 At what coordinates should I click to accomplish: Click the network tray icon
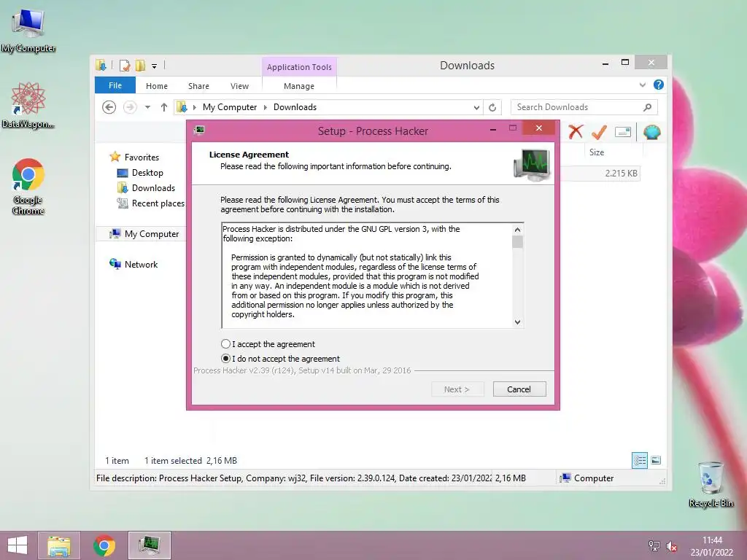click(654, 546)
